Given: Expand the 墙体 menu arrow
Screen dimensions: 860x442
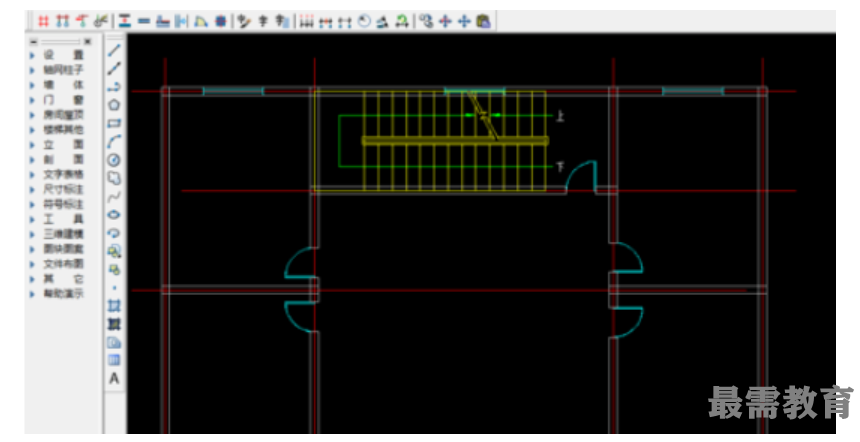Looking at the screenshot, I should (x=32, y=85).
